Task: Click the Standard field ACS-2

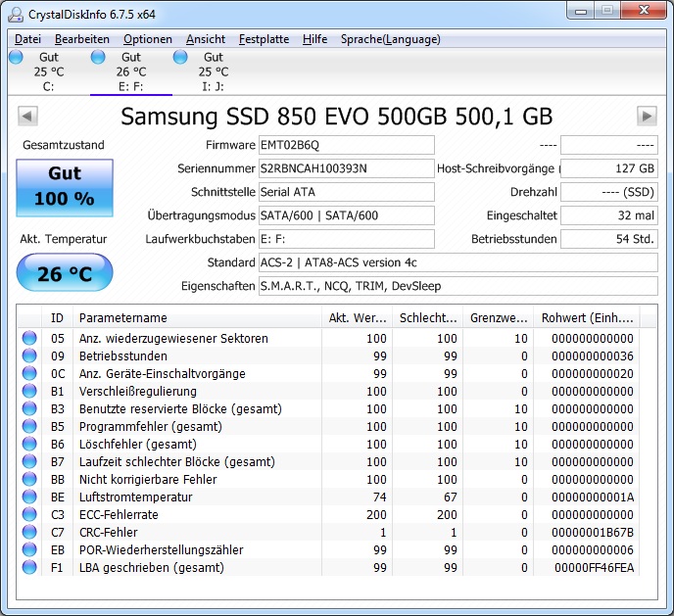Action: point(458,262)
